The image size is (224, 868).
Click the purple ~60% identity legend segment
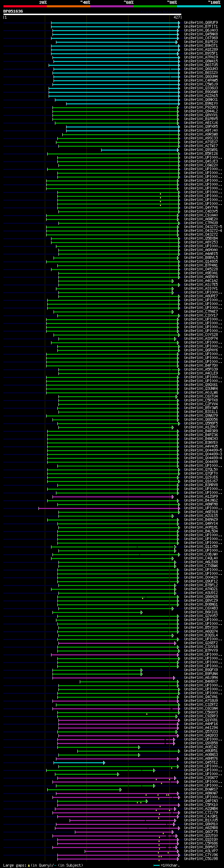coord(112,6)
